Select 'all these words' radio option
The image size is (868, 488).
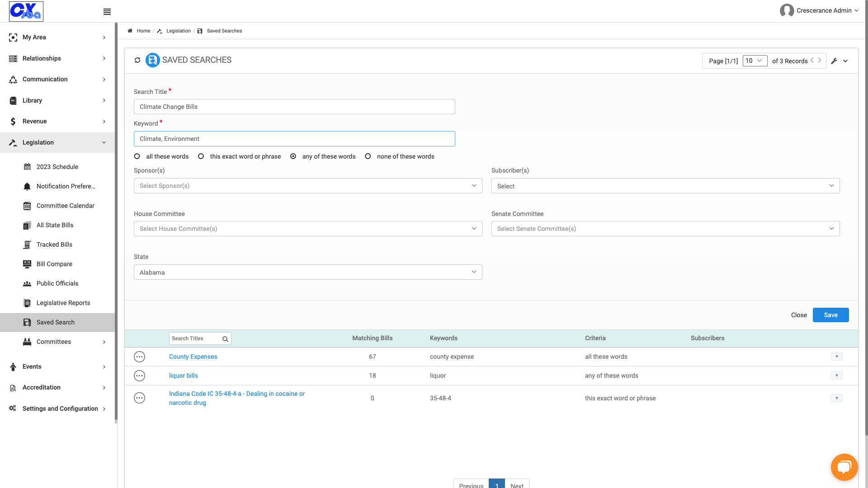(137, 156)
